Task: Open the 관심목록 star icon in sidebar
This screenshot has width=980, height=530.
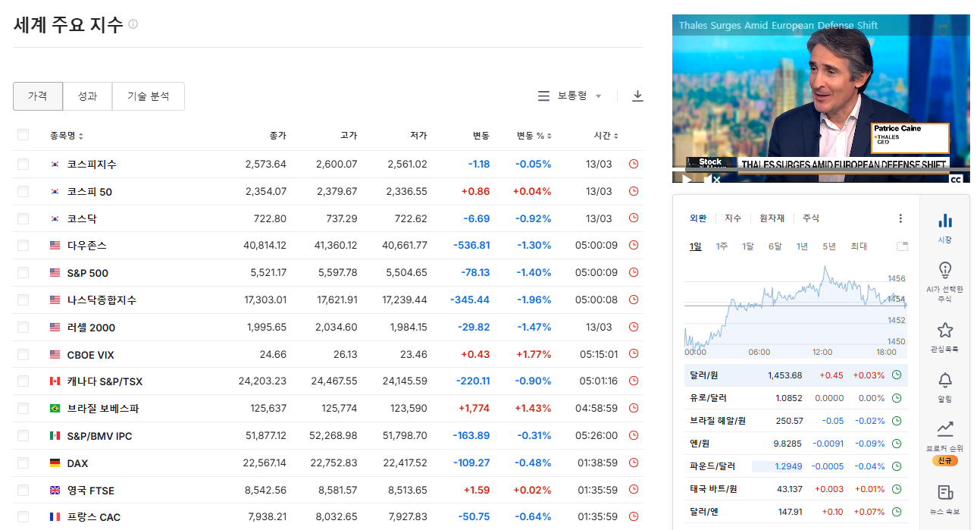Action: click(944, 331)
